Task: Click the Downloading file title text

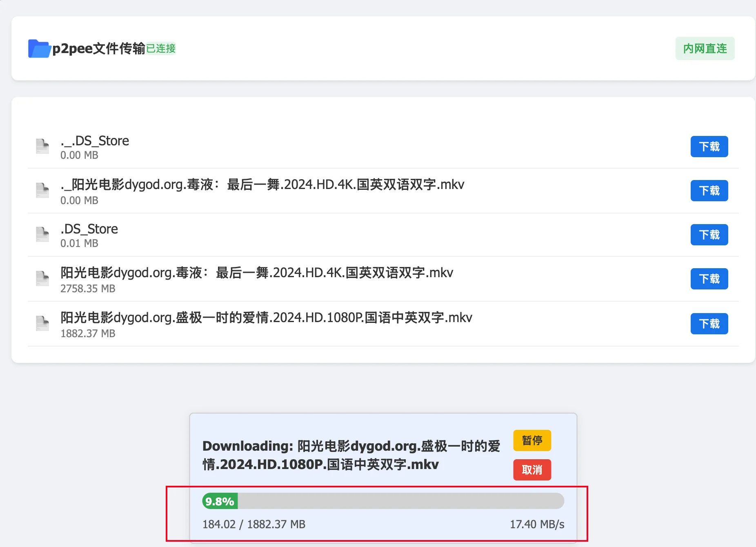Action: click(351, 455)
